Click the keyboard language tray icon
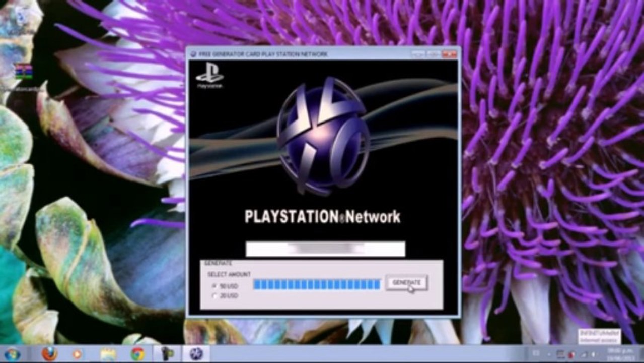This screenshot has height=363, width=644. (x=535, y=353)
